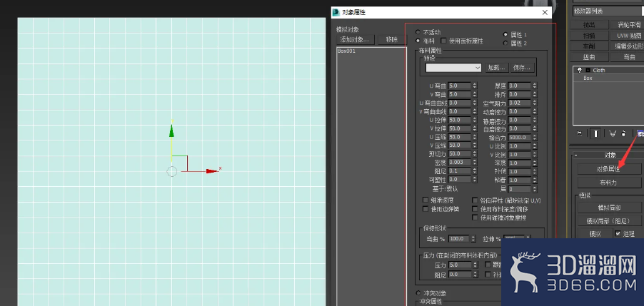644x306 pixels.
Task: Click the red X axis gizmo arrow
Action: coord(212,171)
